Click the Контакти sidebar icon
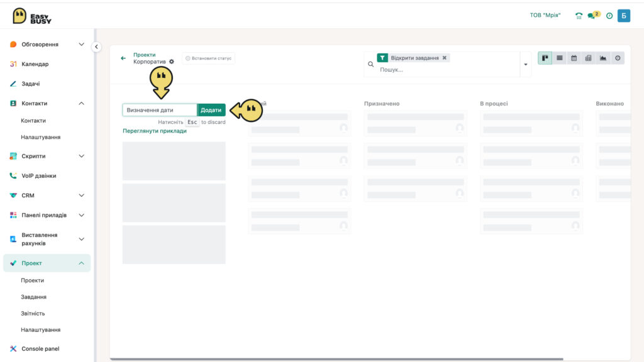This screenshot has width=644, height=362. click(13, 104)
